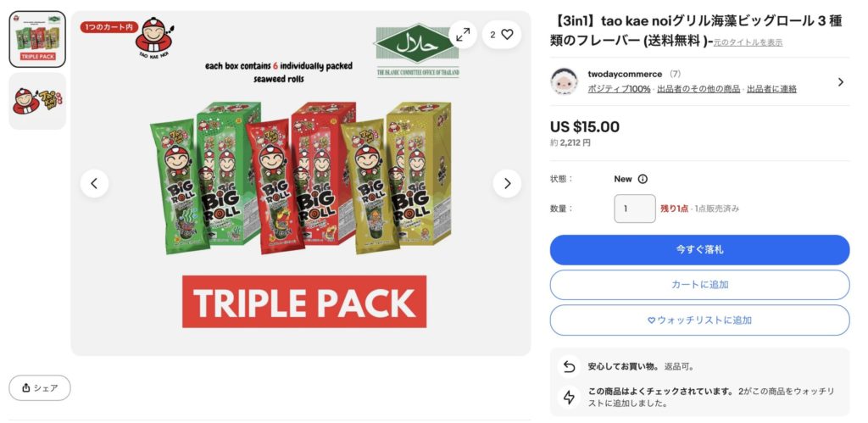Click the lightning bolt popularity icon
This screenshot has height=423, width=868.
pyautogui.click(x=569, y=397)
